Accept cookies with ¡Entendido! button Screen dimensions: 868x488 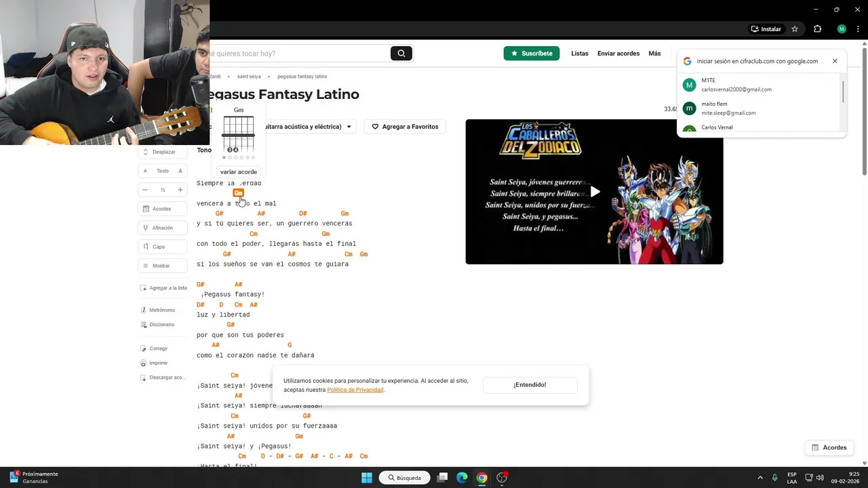530,385
